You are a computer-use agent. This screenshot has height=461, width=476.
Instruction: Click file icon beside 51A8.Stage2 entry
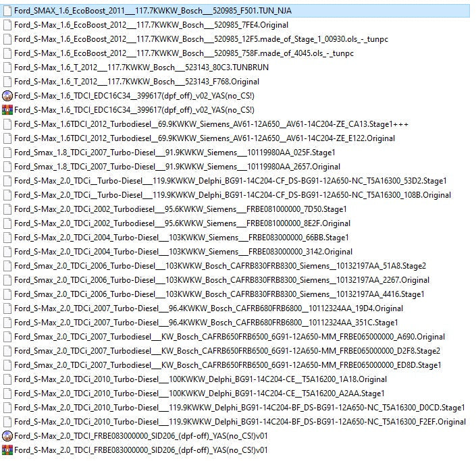pos(7,266)
